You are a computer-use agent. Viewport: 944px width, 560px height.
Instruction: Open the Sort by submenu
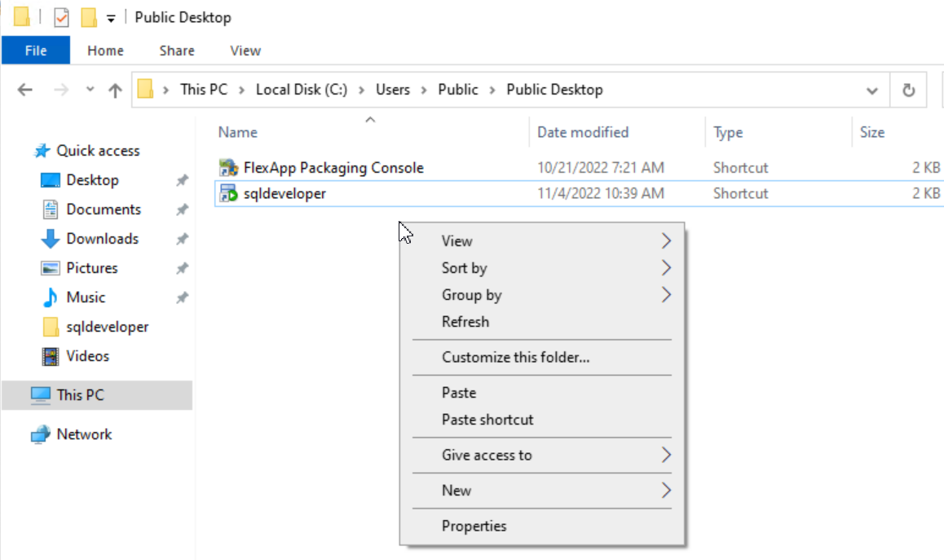(x=542, y=268)
